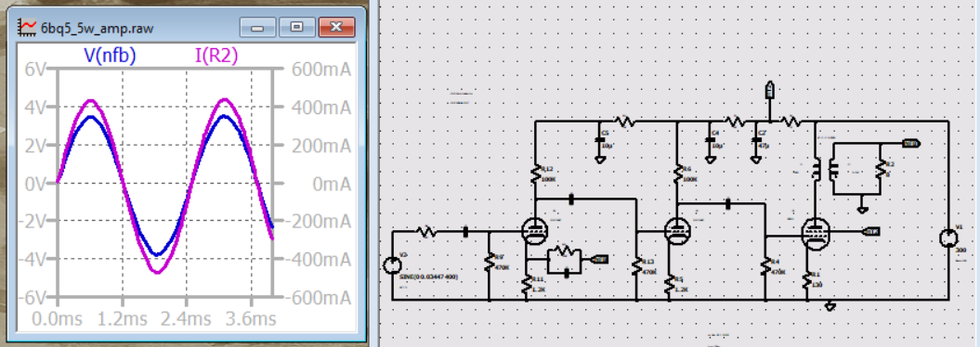Click the I(R2) trace label
Screen dimensions: 980x347
(216, 57)
